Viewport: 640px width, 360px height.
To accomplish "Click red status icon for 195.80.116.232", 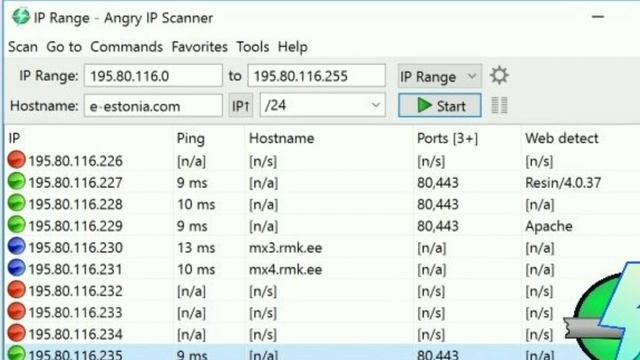I will [x=17, y=290].
